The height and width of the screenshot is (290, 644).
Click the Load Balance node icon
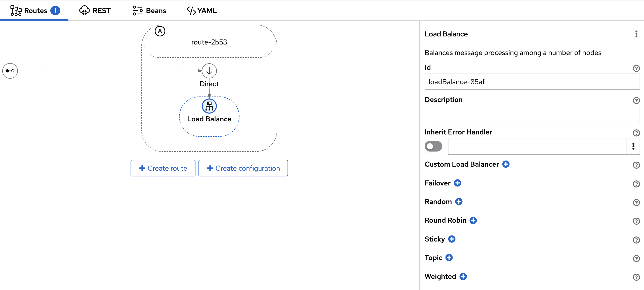click(209, 106)
